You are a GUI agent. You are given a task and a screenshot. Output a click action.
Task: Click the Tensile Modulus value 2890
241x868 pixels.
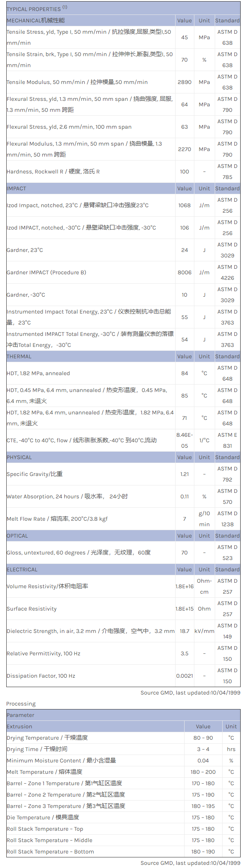pos(185,82)
